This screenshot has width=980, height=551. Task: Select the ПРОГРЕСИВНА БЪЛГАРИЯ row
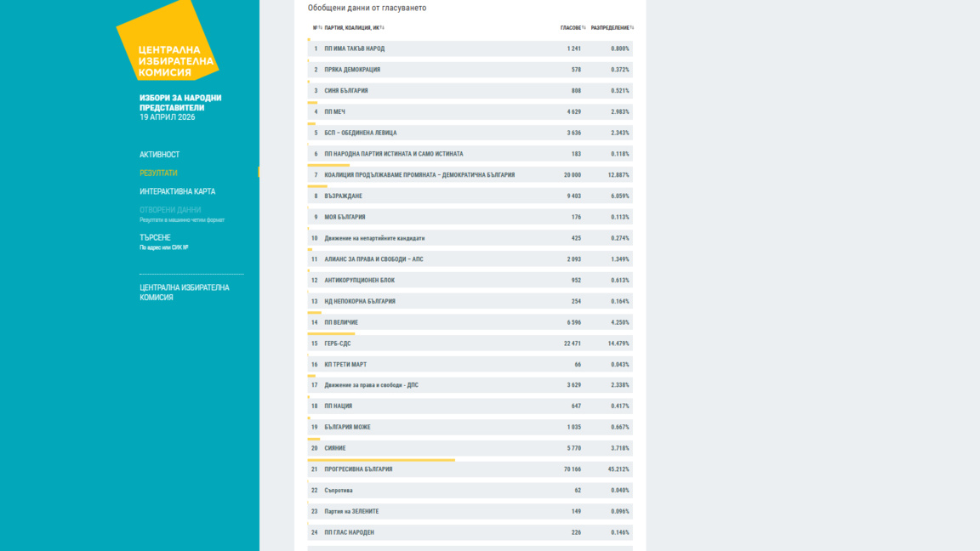coord(470,469)
